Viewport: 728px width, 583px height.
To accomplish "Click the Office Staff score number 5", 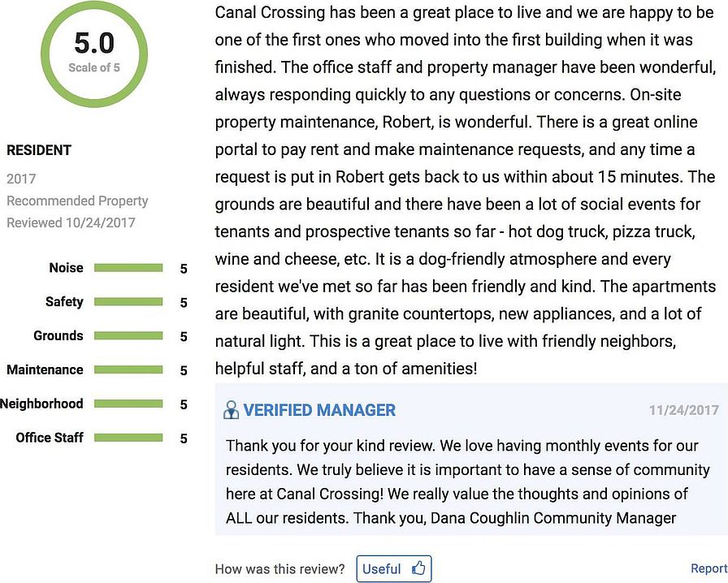I will coord(184,438).
